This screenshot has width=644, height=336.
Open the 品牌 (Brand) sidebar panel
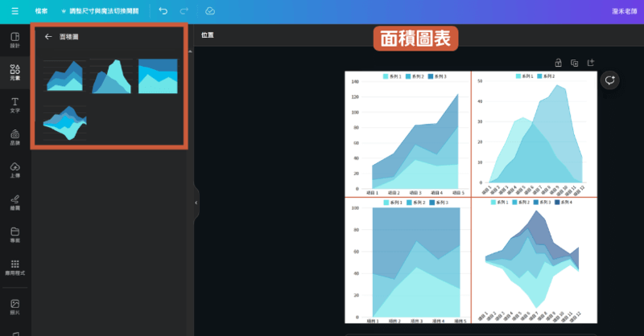14,137
